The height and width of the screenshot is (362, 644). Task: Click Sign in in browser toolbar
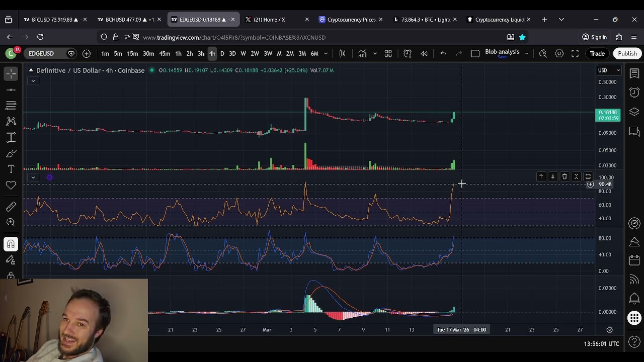point(594,37)
